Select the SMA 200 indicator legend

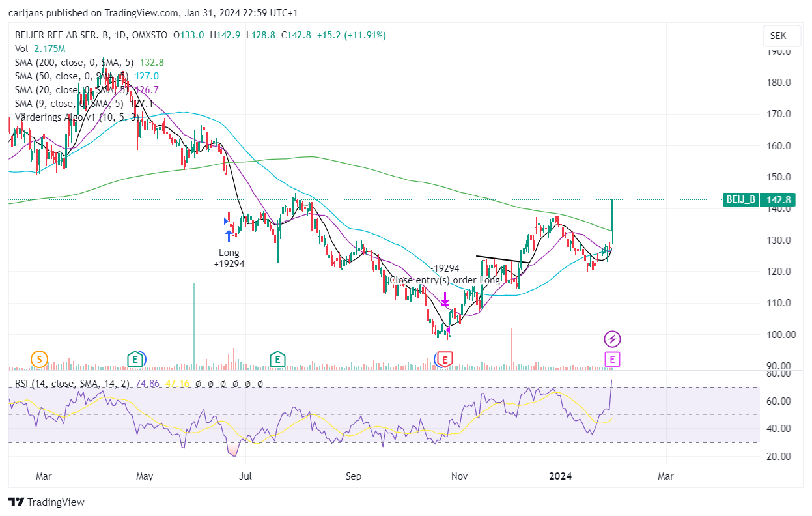coord(89,63)
